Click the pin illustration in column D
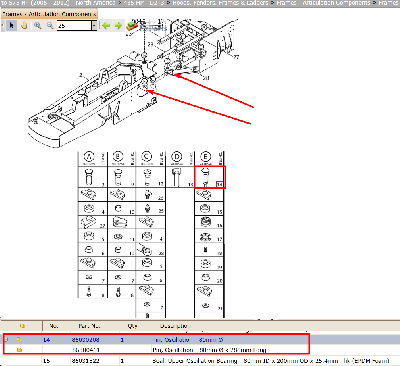 176,177
